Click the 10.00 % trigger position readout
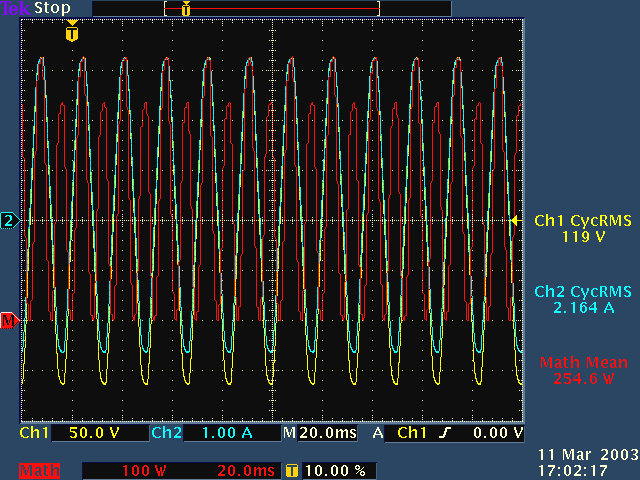The width and height of the screenshot is (640, 480). click(x=335, y=471)
